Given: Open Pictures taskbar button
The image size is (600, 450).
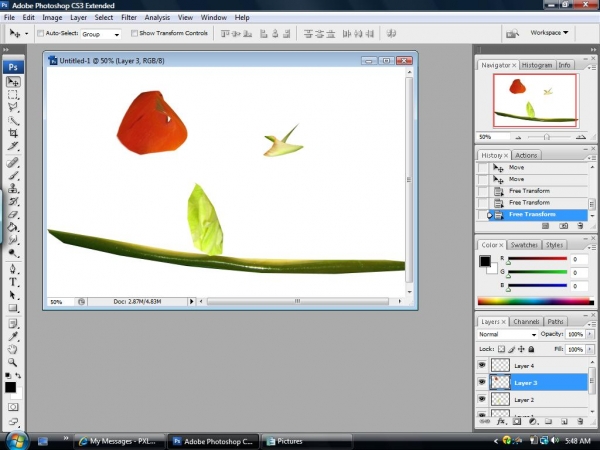Looking at the screenshot, I should tap(307, 441).
